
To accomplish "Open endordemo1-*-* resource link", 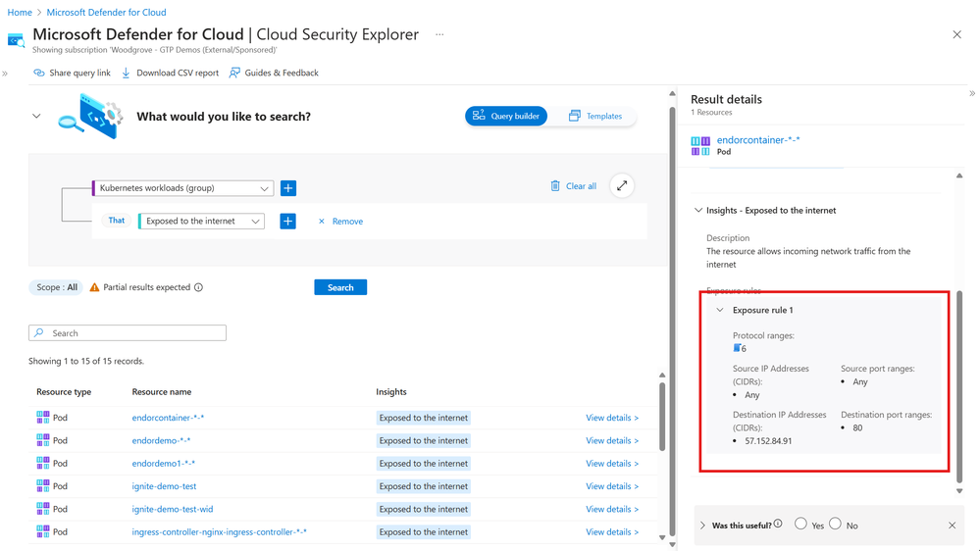I will (x=164, y=464).
